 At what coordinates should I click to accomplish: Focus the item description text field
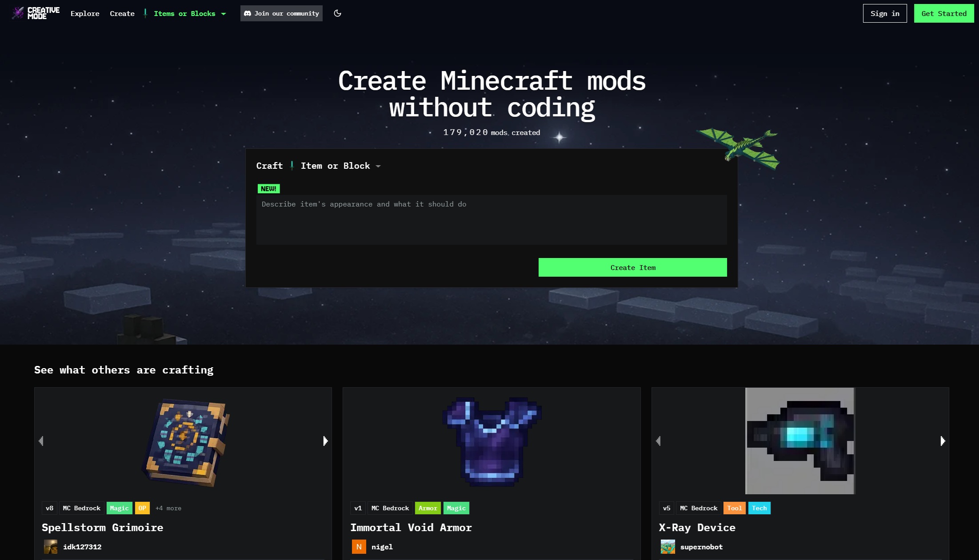click(x=491, y=219)
